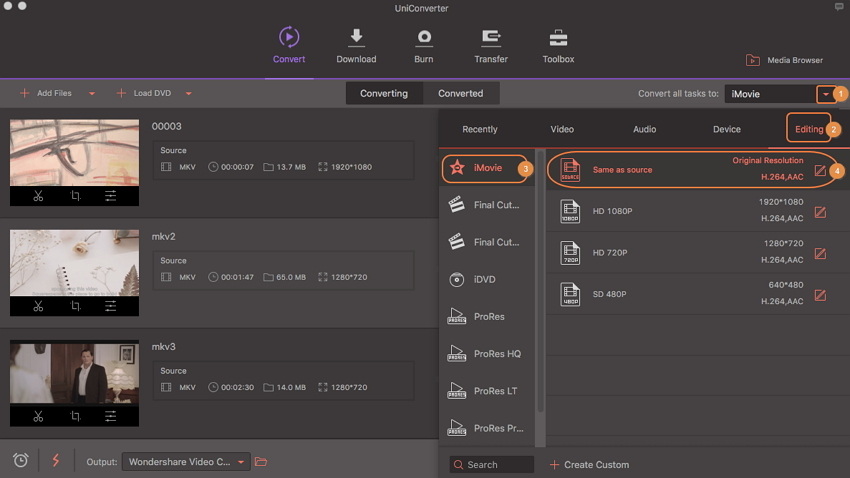Click the feedback chat icon at top right
Screen dimensions: 850x478
click(839, 7)
